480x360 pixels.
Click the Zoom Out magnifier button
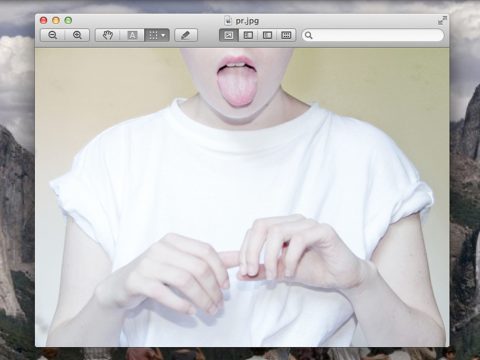pos(53,35)
